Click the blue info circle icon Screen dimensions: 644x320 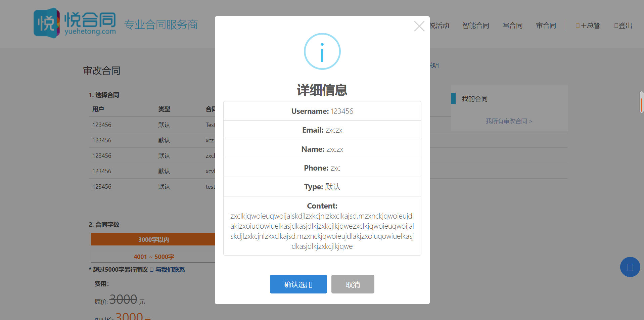coord(322,51)
